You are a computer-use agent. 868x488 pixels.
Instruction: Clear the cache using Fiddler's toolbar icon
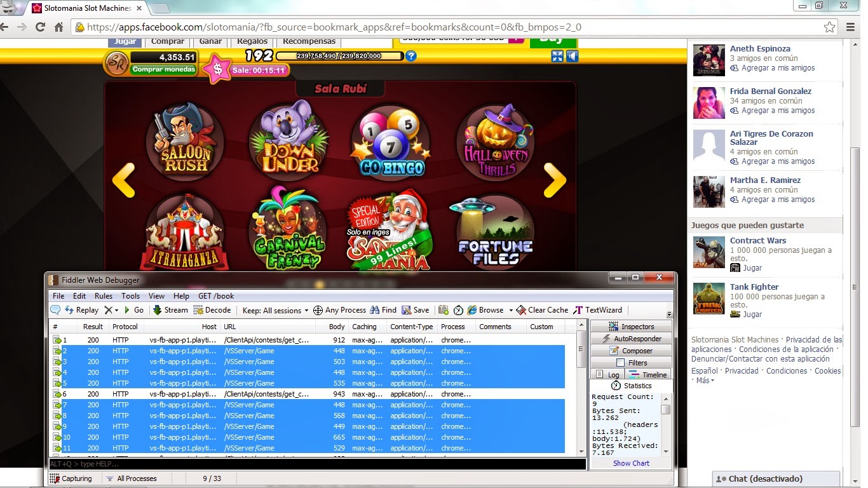[542, 310]
